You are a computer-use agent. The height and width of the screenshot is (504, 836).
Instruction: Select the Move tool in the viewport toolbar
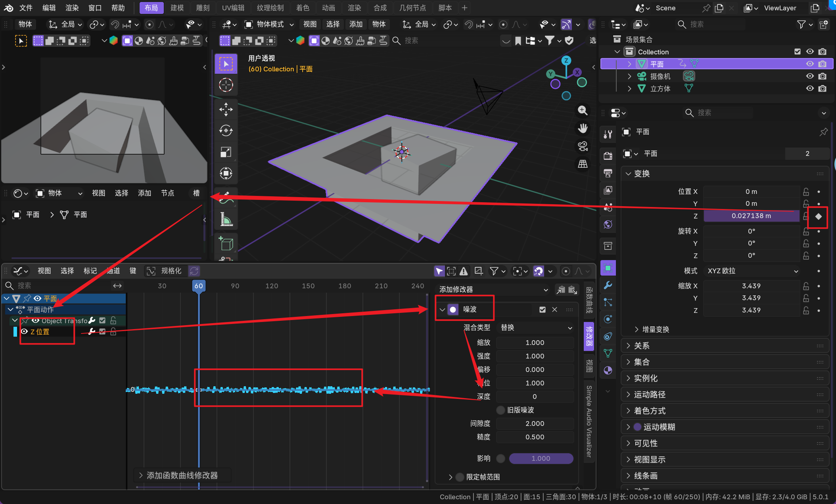pos(226,109)
